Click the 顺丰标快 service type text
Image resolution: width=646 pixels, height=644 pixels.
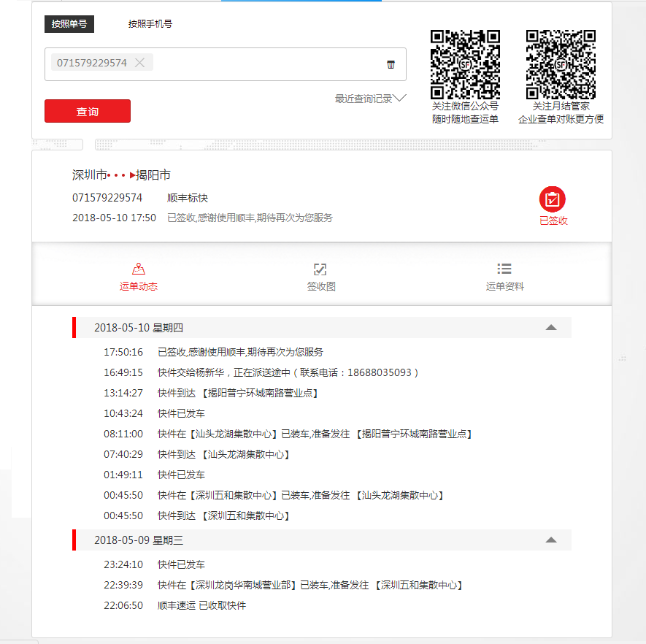click(x=188, y=198)
